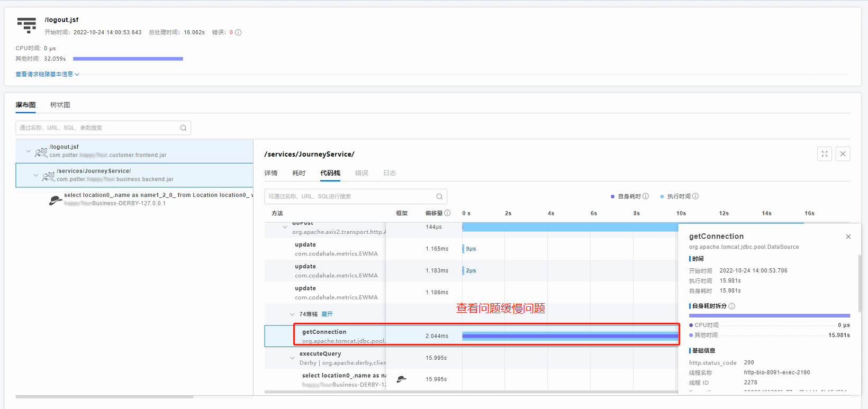Click info icon next to 自身耗时 legend
868x409 pixels.
click(645, 196)
